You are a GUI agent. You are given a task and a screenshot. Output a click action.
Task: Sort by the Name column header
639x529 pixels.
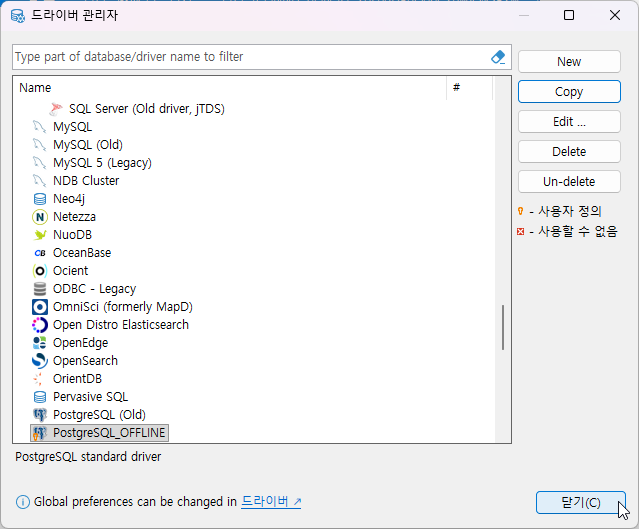[230, 88]
